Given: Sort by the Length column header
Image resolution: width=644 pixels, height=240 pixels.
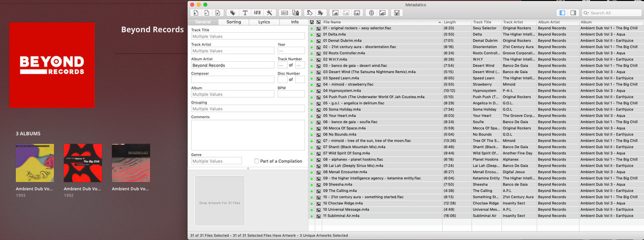Looking at the screenshot, I should (x=457, y=22).
